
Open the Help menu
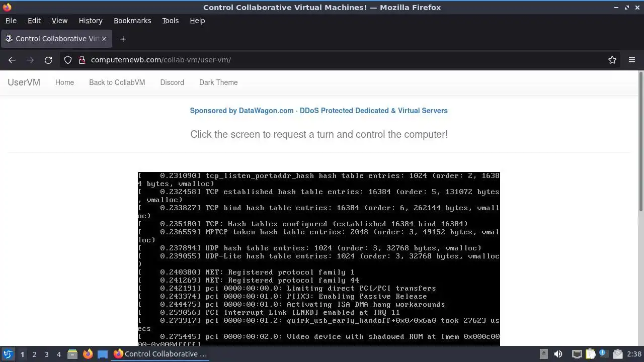click(x=197, y=21)
